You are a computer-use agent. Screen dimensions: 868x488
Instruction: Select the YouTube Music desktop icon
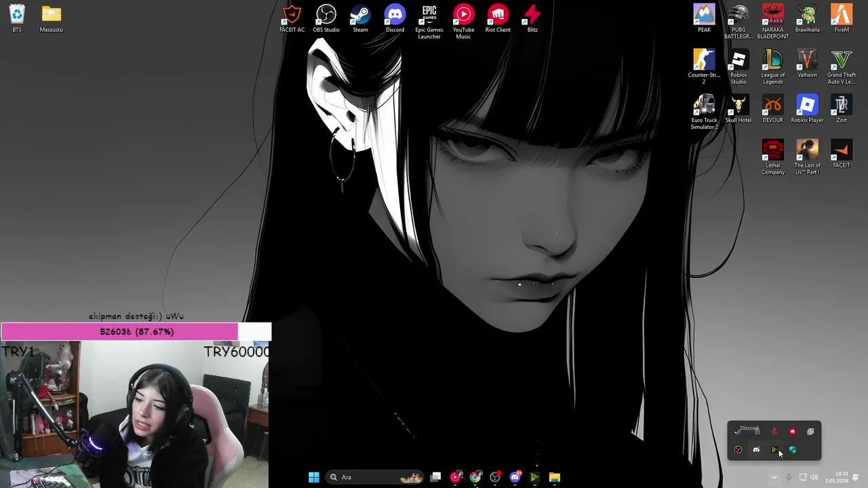tap(463, 22)
